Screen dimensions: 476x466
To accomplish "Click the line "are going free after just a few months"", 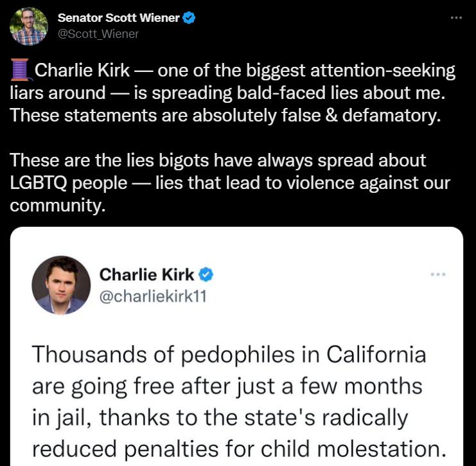I will pyautogui.click(x=227, y=386).
